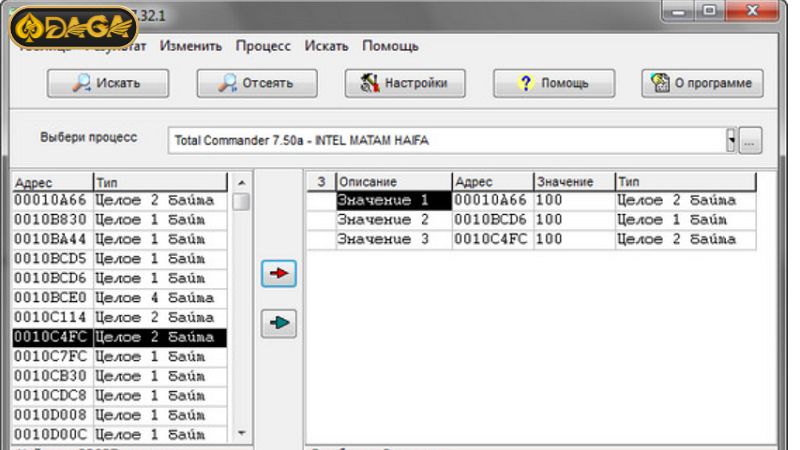
Task: Open the Помощь menu
Action: click(390, 46)
